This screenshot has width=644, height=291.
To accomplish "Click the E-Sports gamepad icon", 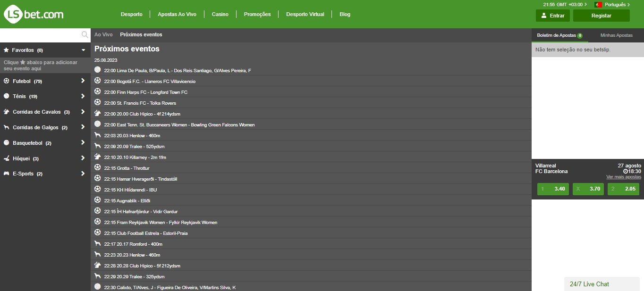I will [6, 174].
